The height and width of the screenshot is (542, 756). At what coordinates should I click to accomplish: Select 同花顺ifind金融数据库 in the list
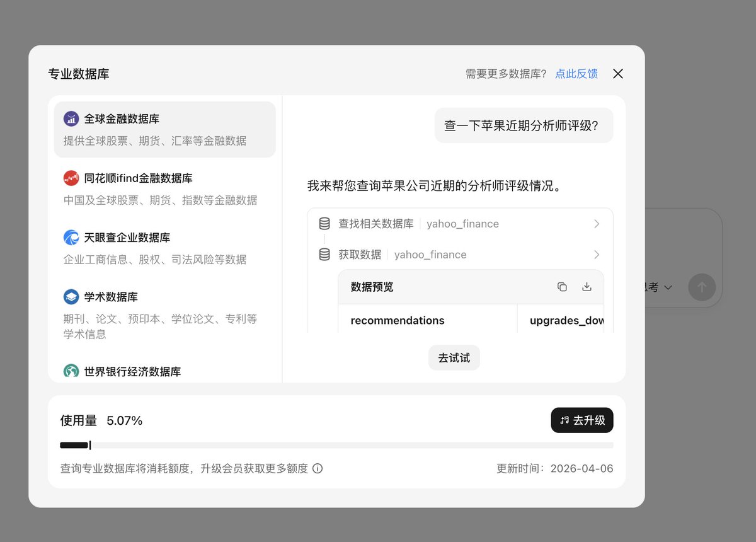(x=165, y=188)
